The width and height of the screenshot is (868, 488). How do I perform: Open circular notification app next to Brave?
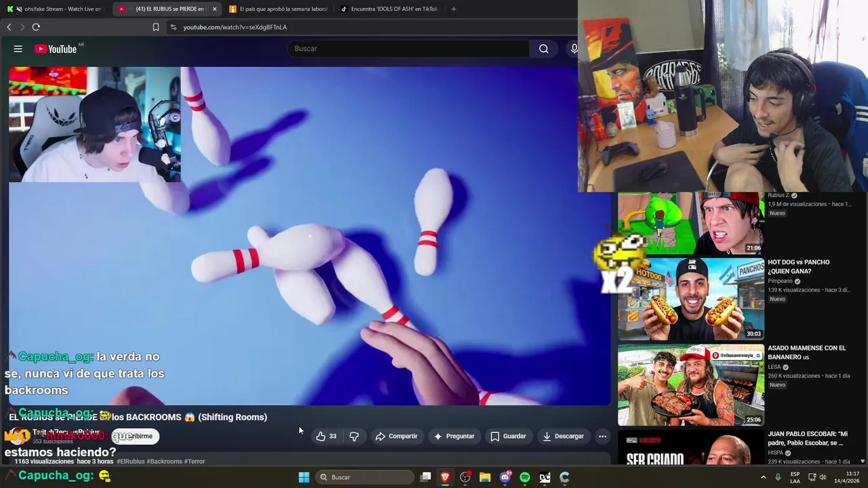[x=465, y=477]
